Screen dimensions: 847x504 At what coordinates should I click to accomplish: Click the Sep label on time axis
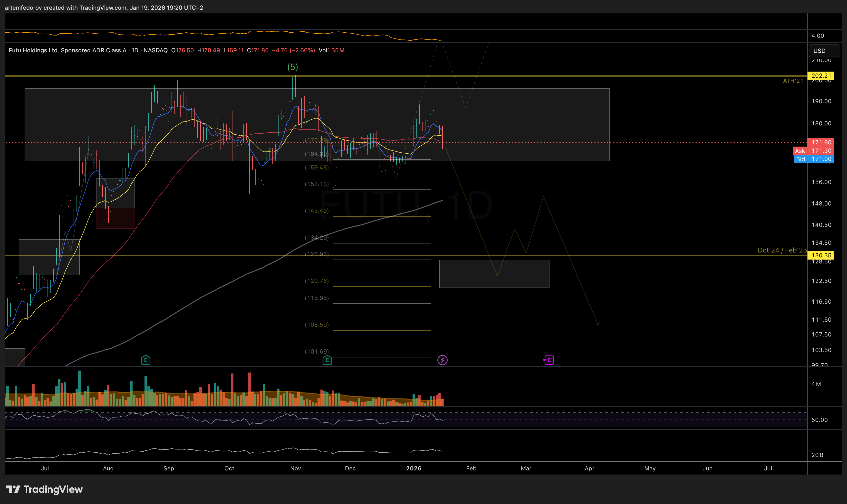[x=169, y=468]
